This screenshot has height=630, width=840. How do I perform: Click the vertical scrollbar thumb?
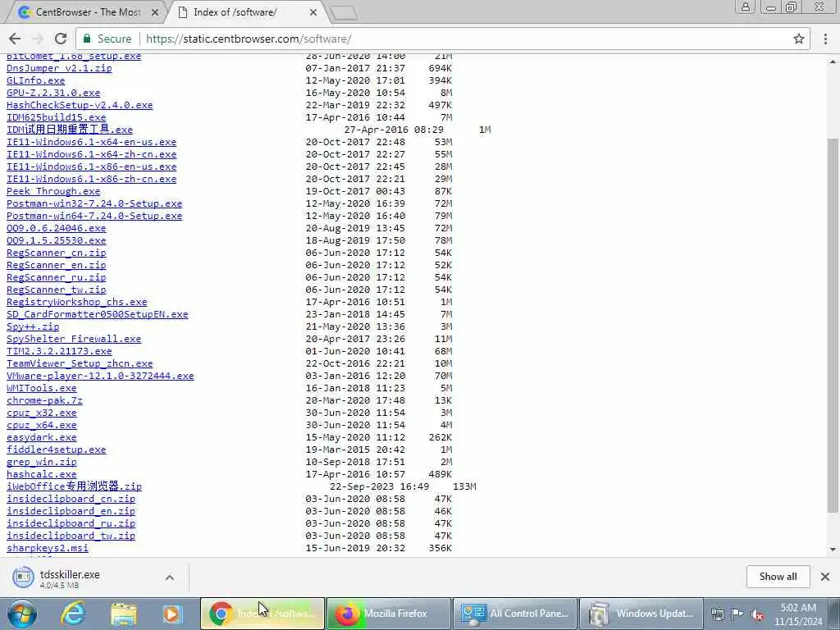tap(833, 326)
